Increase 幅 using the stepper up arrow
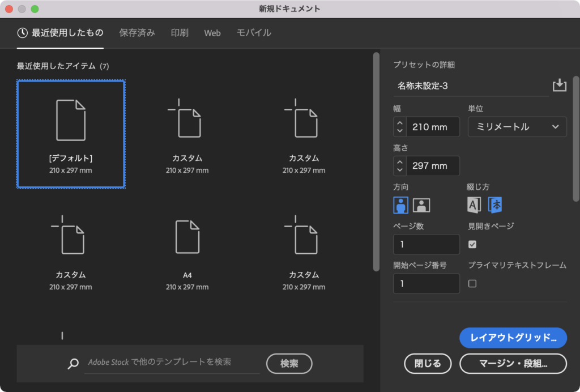The image size is (580, 392). point(399,123)
